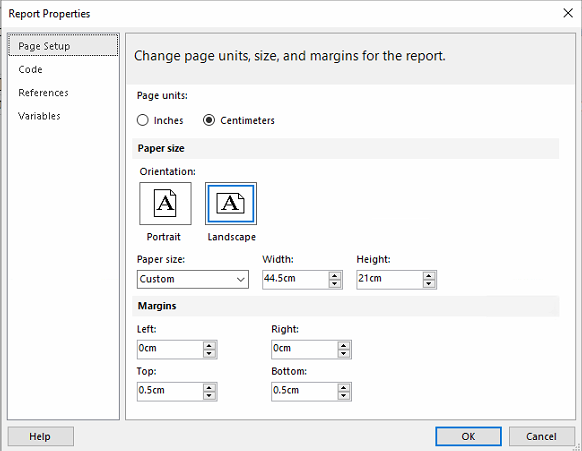Viewport: 582px width, 451px height.
Task: Decrease the Bottom margin with down arrow
Action: pyautogui.click(x=343, y=396)
